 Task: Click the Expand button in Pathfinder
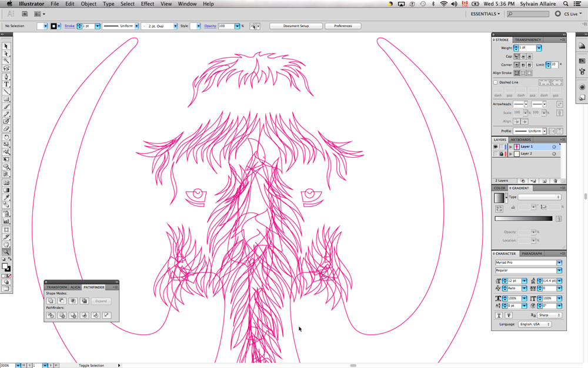coord(101,301)
